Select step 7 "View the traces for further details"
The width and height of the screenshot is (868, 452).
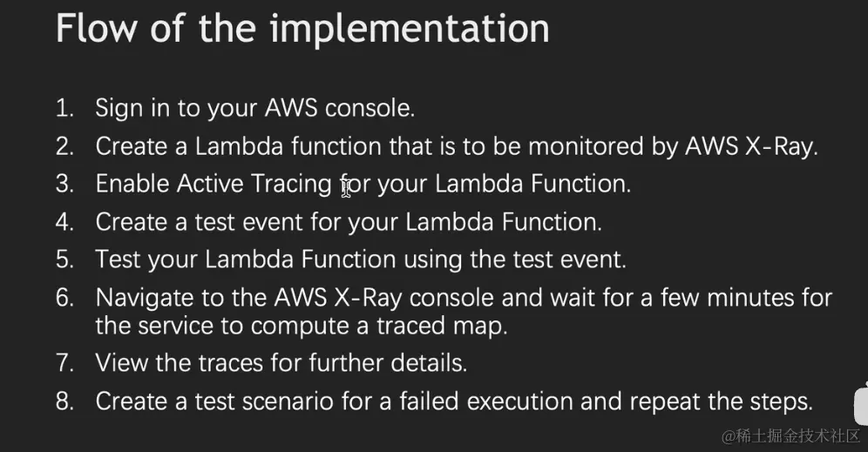click(281, 362)
